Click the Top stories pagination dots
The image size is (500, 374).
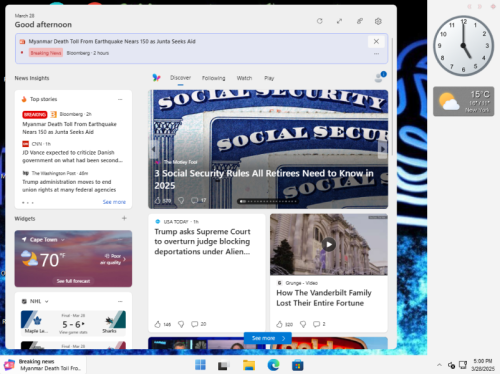click(28, 202)
